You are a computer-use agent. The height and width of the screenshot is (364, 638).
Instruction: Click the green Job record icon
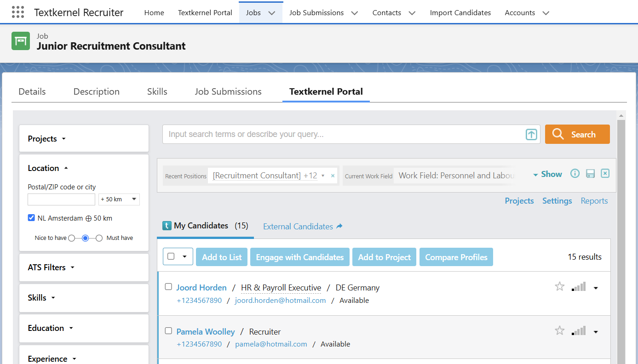click(x=21, y=41)
